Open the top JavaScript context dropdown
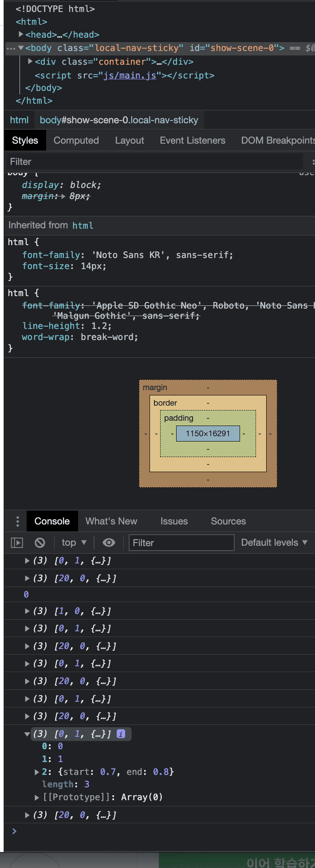Viewport: 315px width, 868px height. pyautogui.click(x=74, y=543)
